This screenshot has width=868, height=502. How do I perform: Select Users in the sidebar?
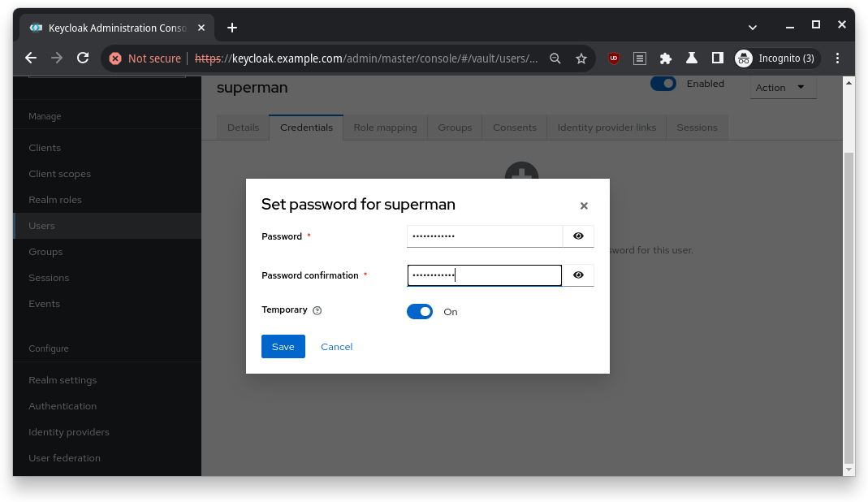tap(107, 226)
